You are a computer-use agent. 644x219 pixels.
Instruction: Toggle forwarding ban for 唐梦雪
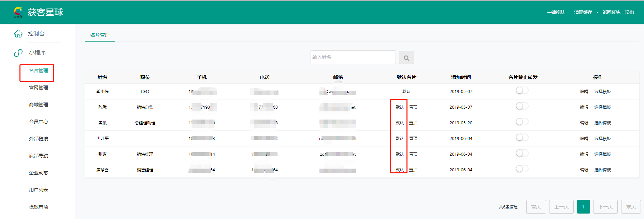pyautogui.click(x=522, y=169)
